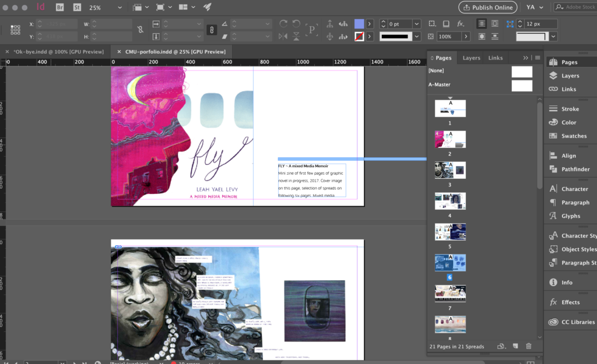The width and height of the screenshot is (597, 364).
Task: Click the delete selected pages trash icon
Action: [528, 346]
